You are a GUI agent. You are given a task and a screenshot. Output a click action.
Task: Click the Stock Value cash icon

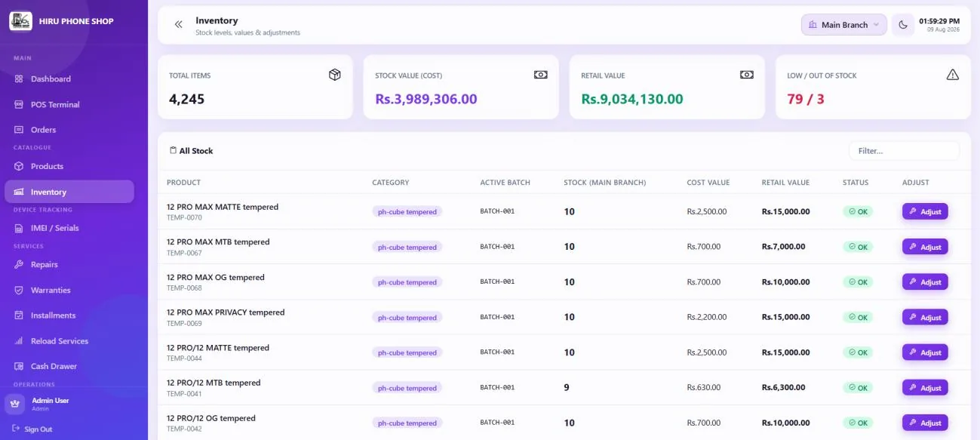coord(541,75)
